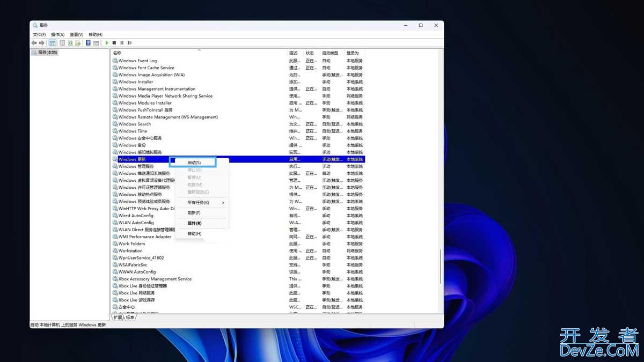Click gear icon beside Work Folders

115,243
